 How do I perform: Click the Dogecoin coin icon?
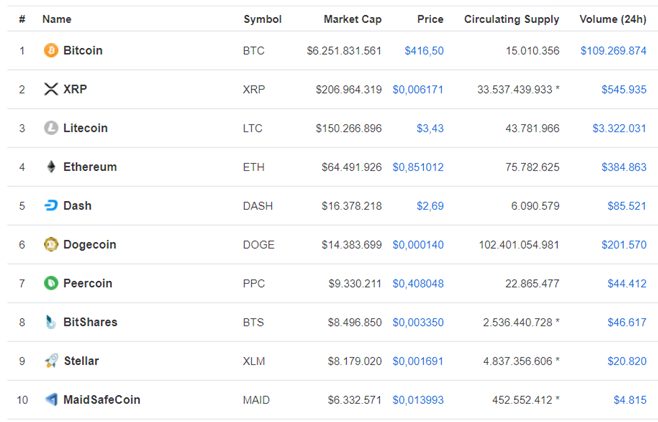point(51,245)
